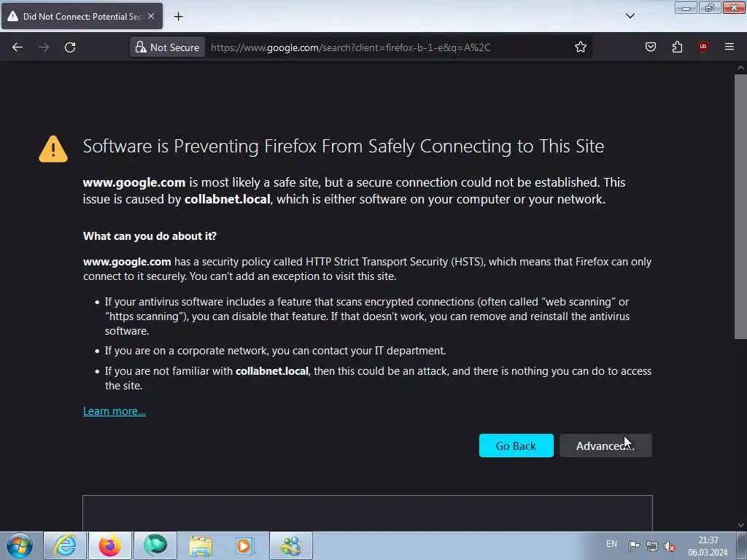
Task: Launch Internet Explorer from the taskbar
Action: [x=65, y=545]
